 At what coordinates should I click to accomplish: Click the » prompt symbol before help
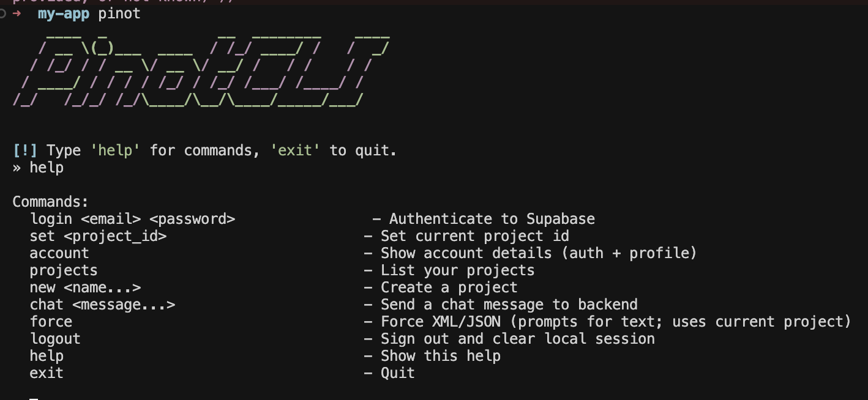(17, 168)
